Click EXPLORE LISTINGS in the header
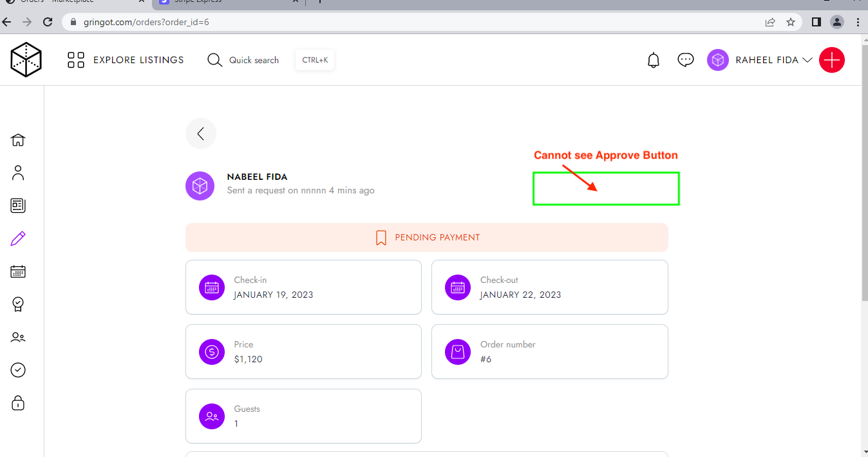The height and width of the screenshot is (457, 868). (138, 59)
